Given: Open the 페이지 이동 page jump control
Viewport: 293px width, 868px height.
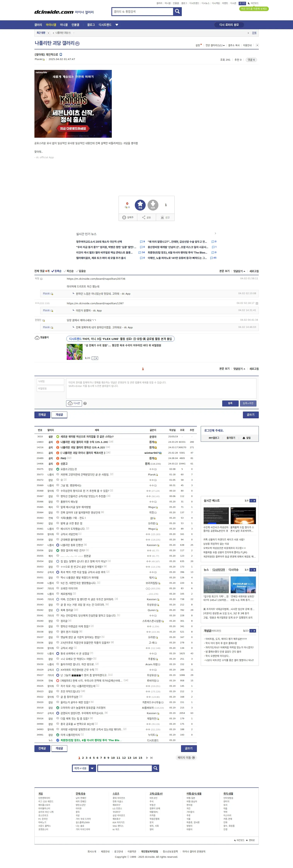Looking at the screenshot, I should [186, 758].
